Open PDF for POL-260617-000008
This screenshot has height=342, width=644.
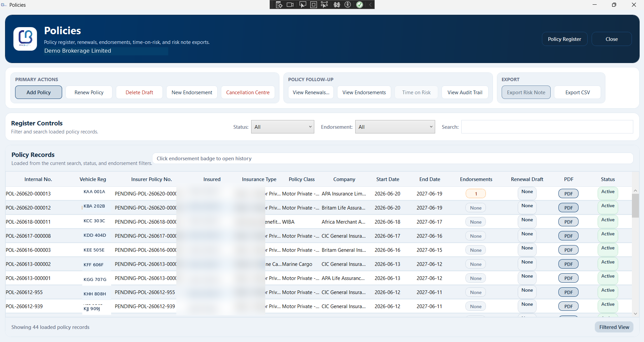point(568,236)
